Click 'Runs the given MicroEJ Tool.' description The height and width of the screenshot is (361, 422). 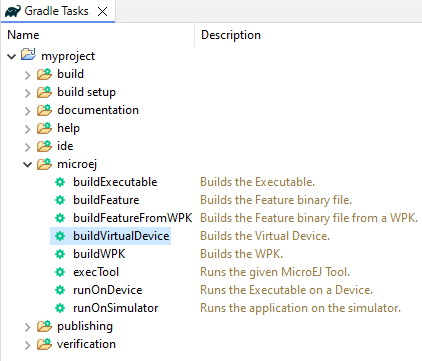[x=275, y=272]
